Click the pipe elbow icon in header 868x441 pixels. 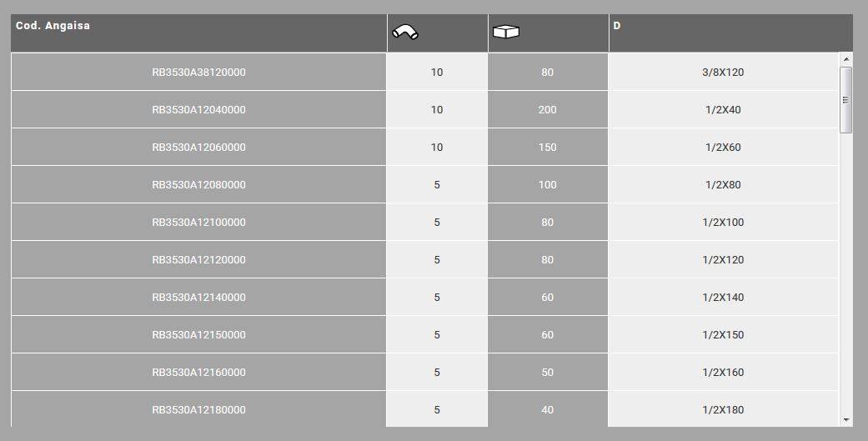[x=405, y=33]
